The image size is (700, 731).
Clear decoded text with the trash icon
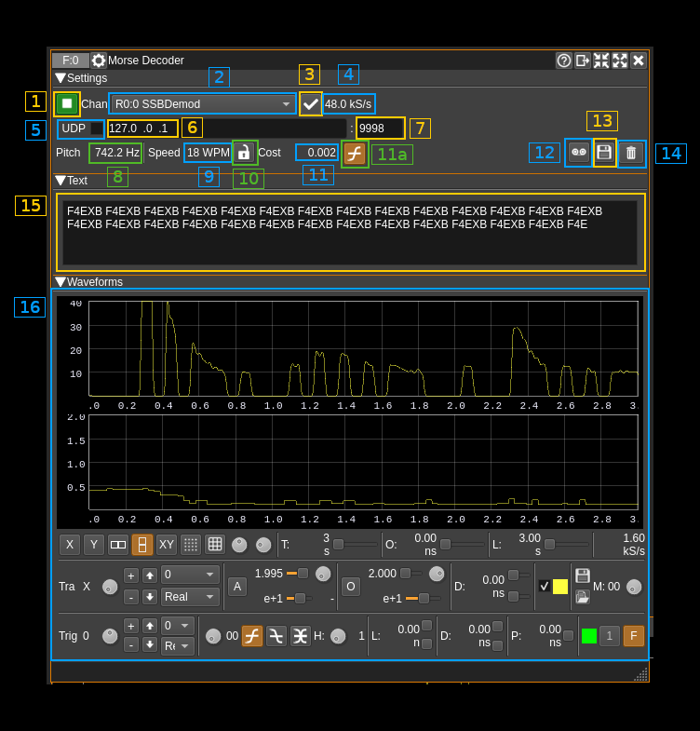[631, 153]
